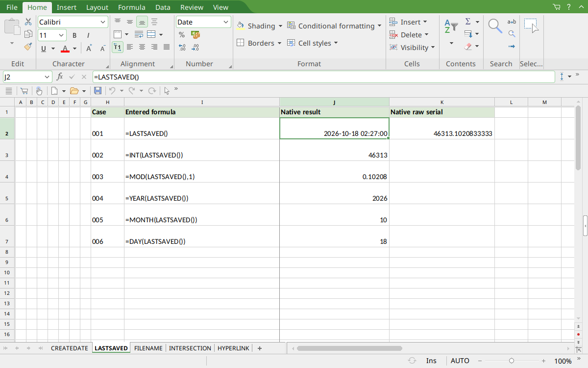Screen dimensions: 588x368
Task: Click the fx function icon
Action: click(60, 77)
